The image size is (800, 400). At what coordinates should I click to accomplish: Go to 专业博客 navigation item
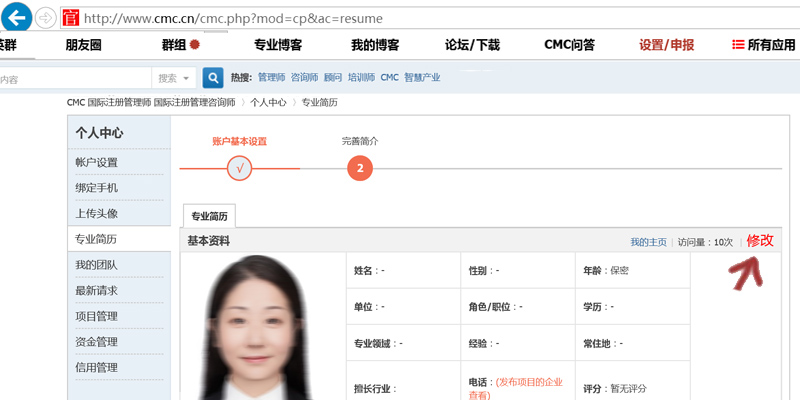pos(278,45)
